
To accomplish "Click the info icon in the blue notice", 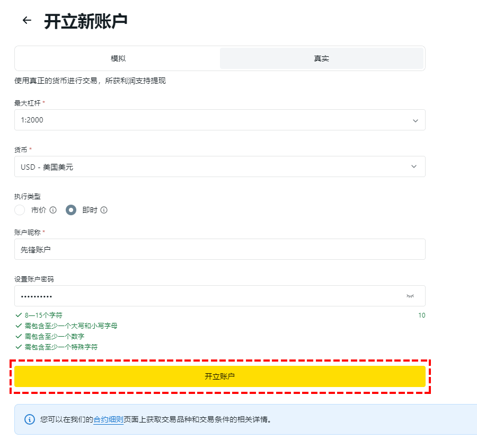I will point(30,419).
